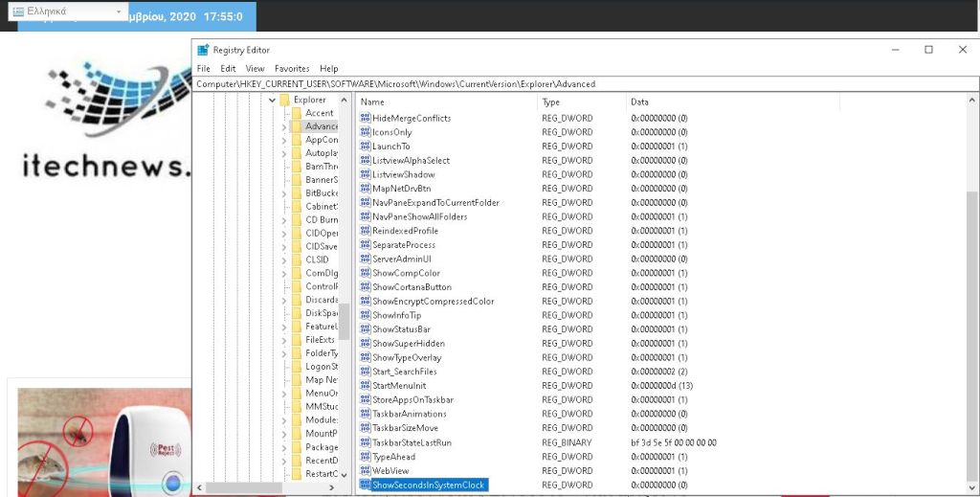Screen dimensions: 980x497
Task: Click the icon beside ShowSecondsInSystemClock
Action: point(366,485)
